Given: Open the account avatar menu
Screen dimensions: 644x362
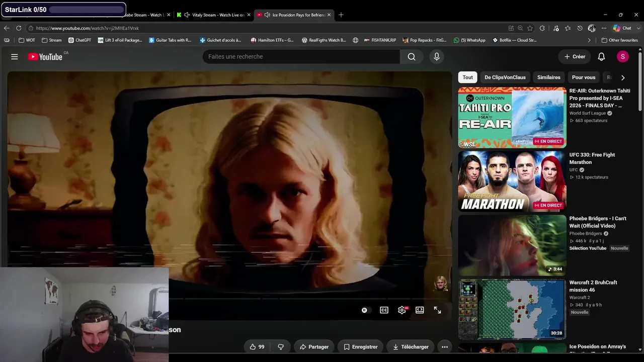Looking at the screenshot, I should pos(623,57).
